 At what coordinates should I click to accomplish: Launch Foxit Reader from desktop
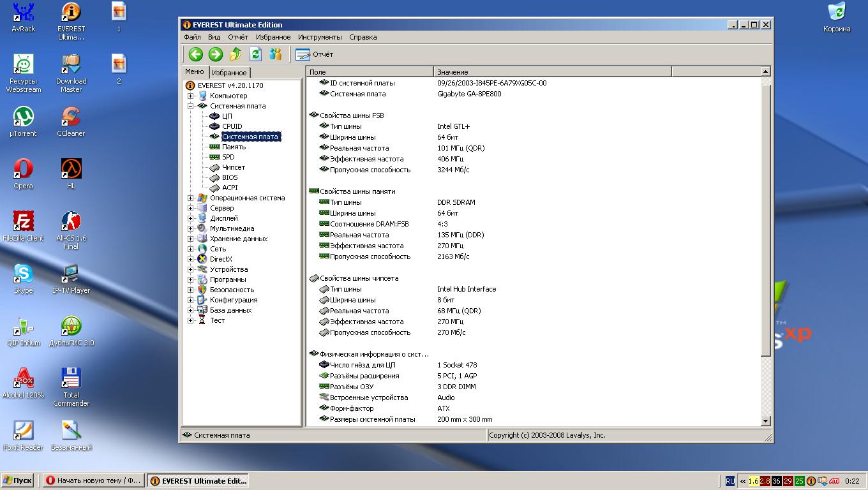pos(24,436)
